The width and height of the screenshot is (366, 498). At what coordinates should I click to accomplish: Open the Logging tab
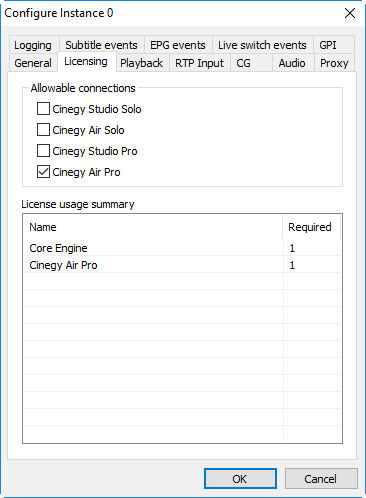click(x=33, y=45)
